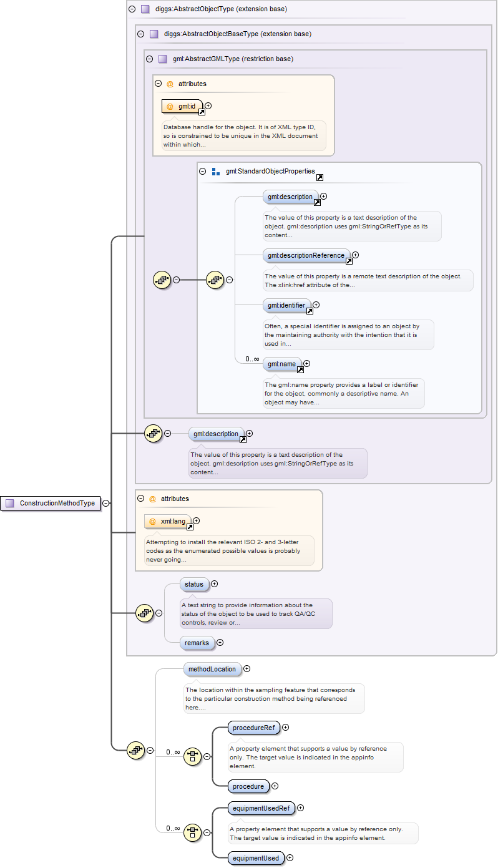Viewport: 498px width, 868px height.
Task: Collapse the ConstructionMethodType minus toggle
Action: coord(106,503)
